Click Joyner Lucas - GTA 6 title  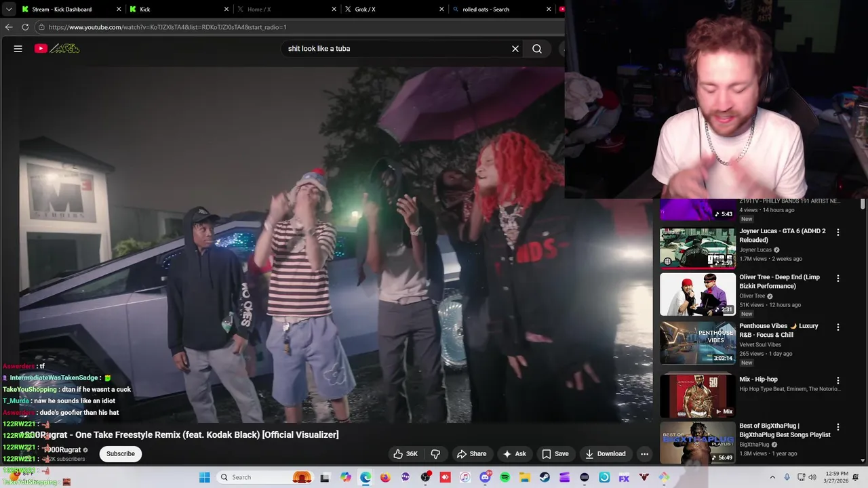point(783,235)
